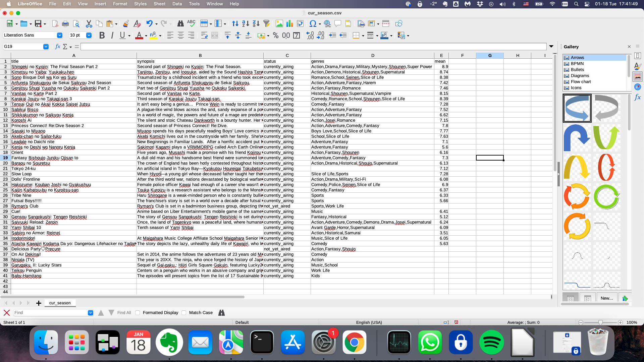
Task: Select the blue curved arrow gallery thumbnail
Action: click(577, 108)
